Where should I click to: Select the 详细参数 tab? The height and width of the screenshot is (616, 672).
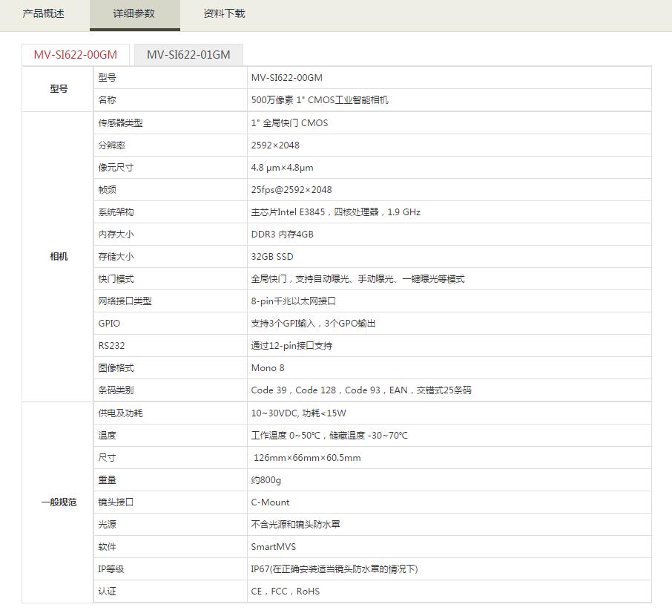(x=134, y=14)
